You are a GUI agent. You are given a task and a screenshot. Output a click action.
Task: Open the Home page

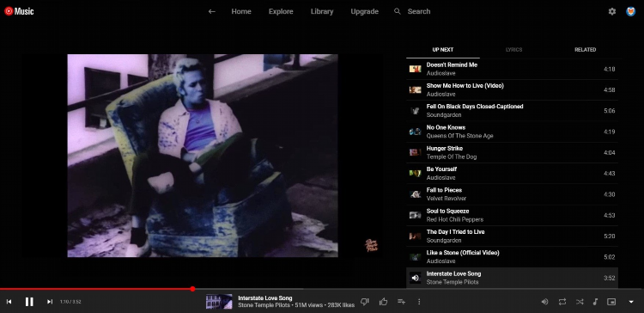[x=241, y=11]
